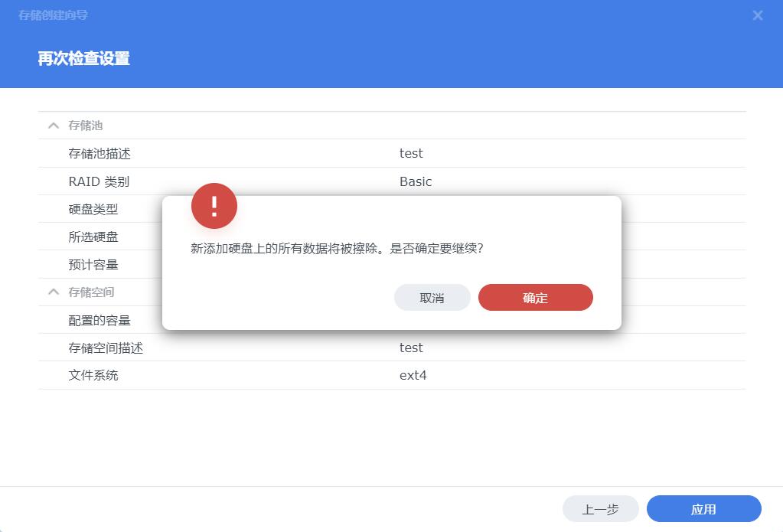The width and height of the screenshot is (783, 532).
Task: Click the red exclamation warning icon
Action: [214, 205]
